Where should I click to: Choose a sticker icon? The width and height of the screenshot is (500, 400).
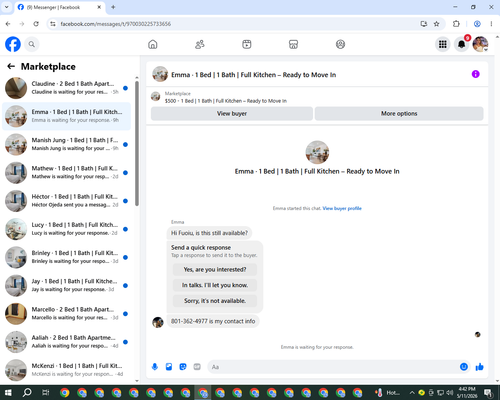point(183,367)
